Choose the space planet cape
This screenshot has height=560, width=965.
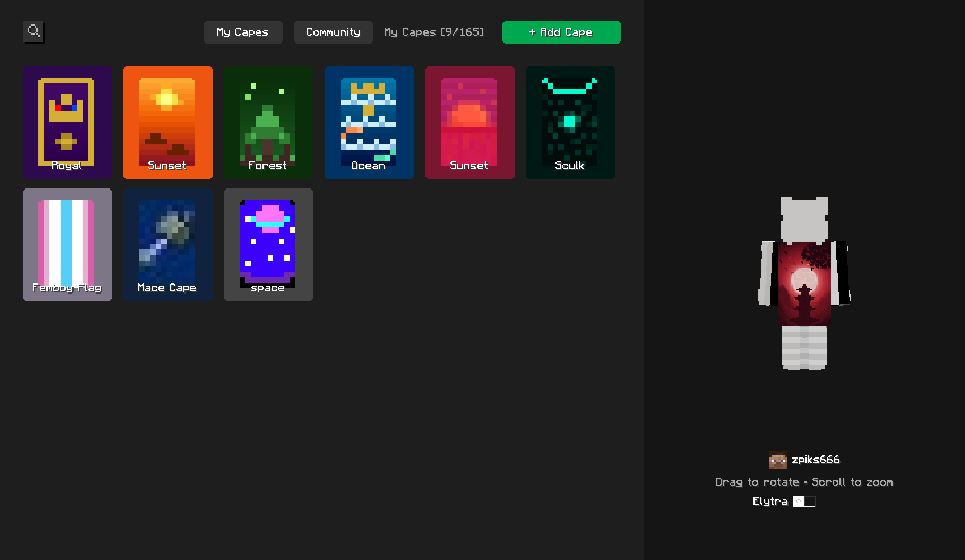point(268,245)
